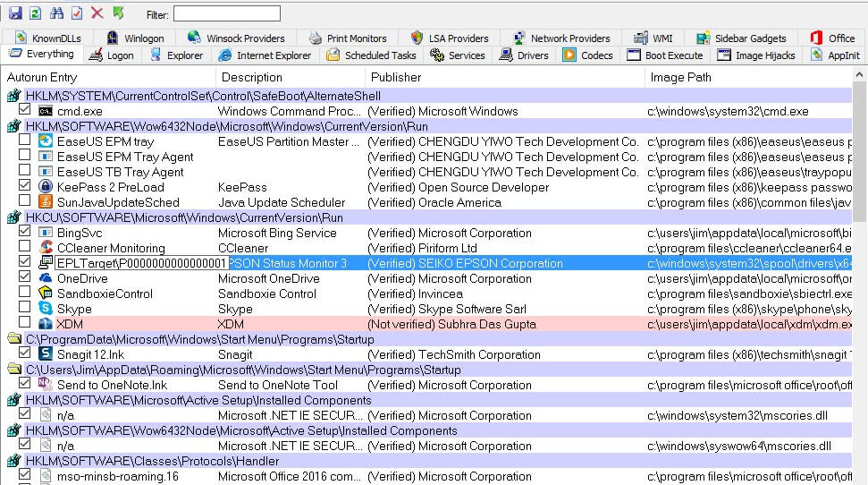Uncheck the BingSvc checkbox

click(24, 231)
